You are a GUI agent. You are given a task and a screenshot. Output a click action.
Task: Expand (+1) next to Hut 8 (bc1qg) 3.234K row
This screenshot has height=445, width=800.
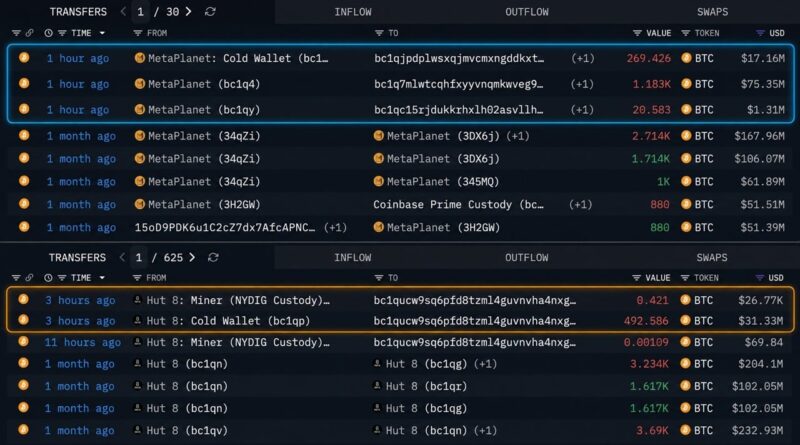point(485,364)
